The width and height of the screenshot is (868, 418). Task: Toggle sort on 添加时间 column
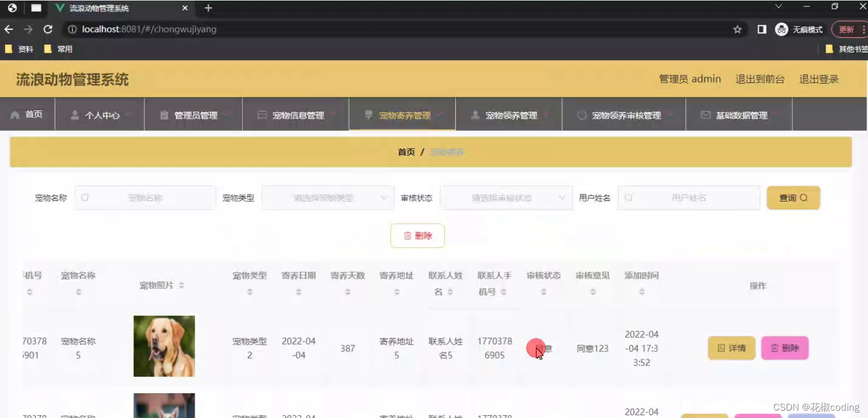[x=641, y=291]
